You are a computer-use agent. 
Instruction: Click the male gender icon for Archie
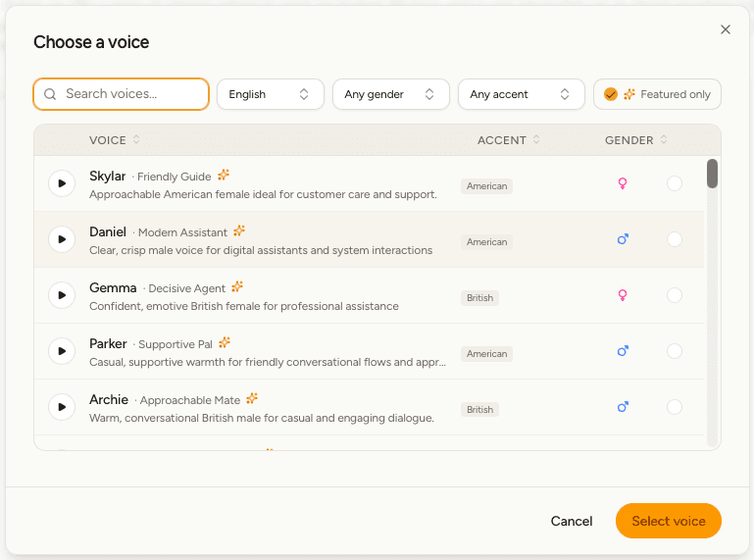pos(623,407)
